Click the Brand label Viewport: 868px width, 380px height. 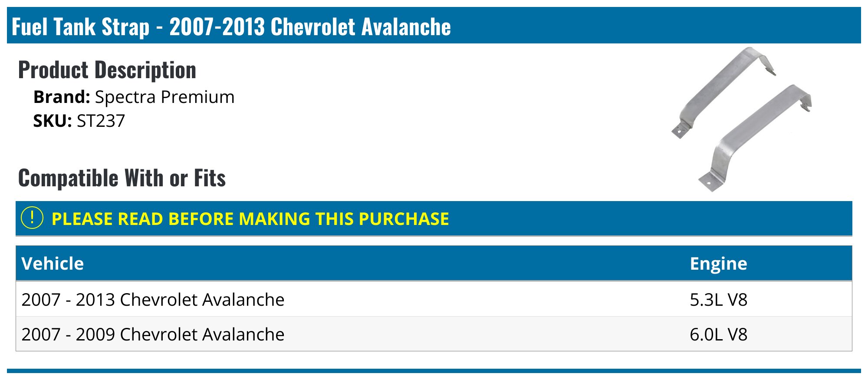click(x=62, y=97)
